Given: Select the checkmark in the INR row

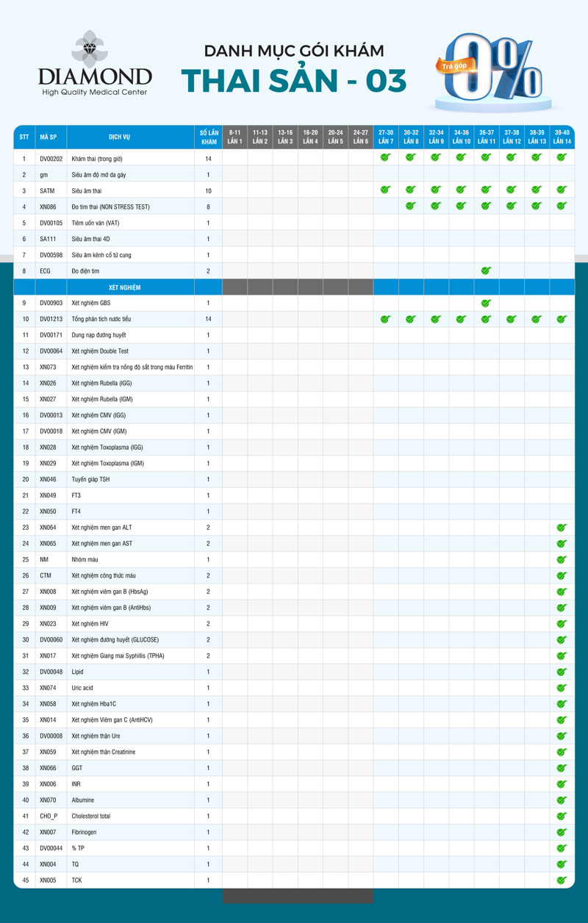Looking at the screenshot, I should (562, 784).
